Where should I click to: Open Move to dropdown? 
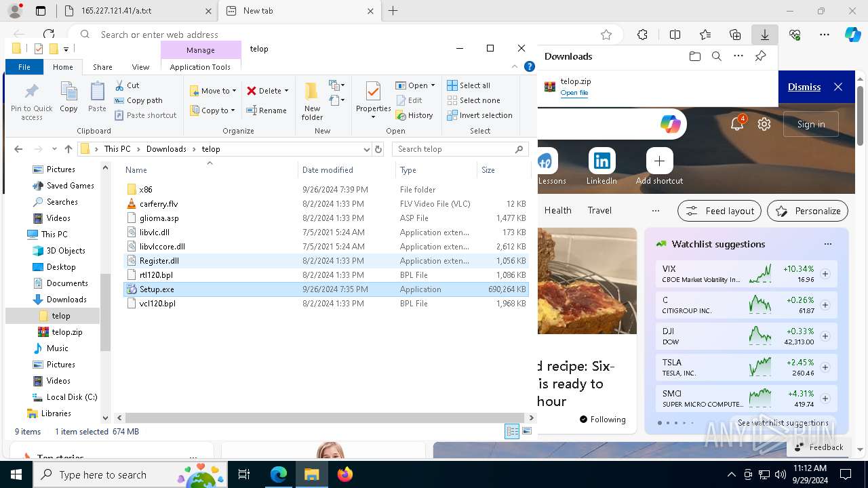point(213,91)
